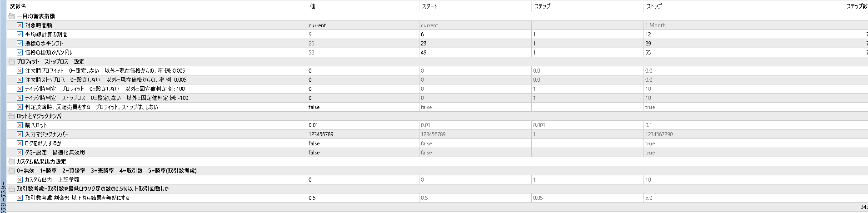The height and width of the screenshot is (213, 868).
Task: Edit the start value 6 of 平均線計算の期間
Action: click(475, 35)
